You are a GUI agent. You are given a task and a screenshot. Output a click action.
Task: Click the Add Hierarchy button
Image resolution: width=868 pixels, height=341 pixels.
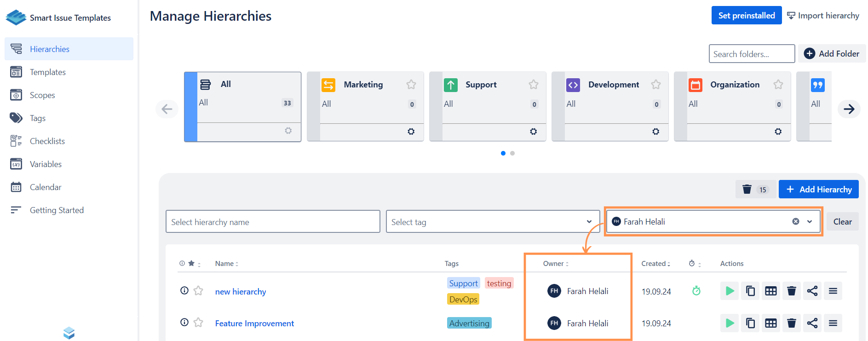tap(818, 190)
